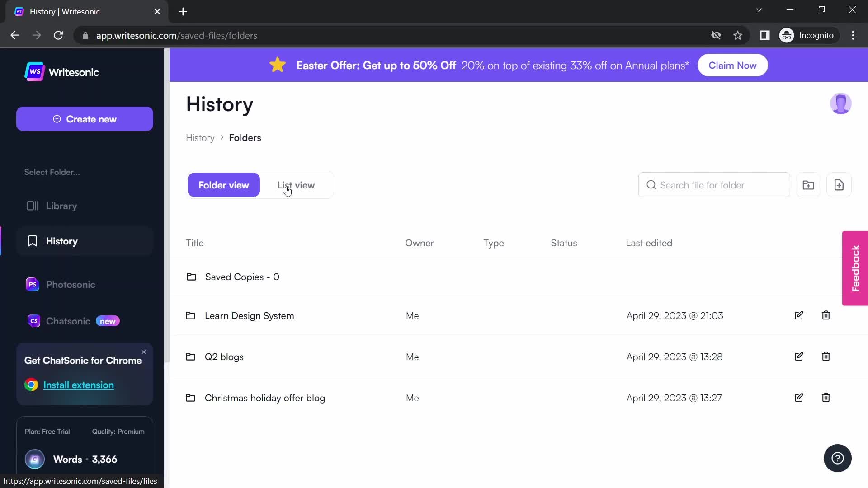
Task: Click the delete icon for Learn Design System
Action: tap(826, 315)
